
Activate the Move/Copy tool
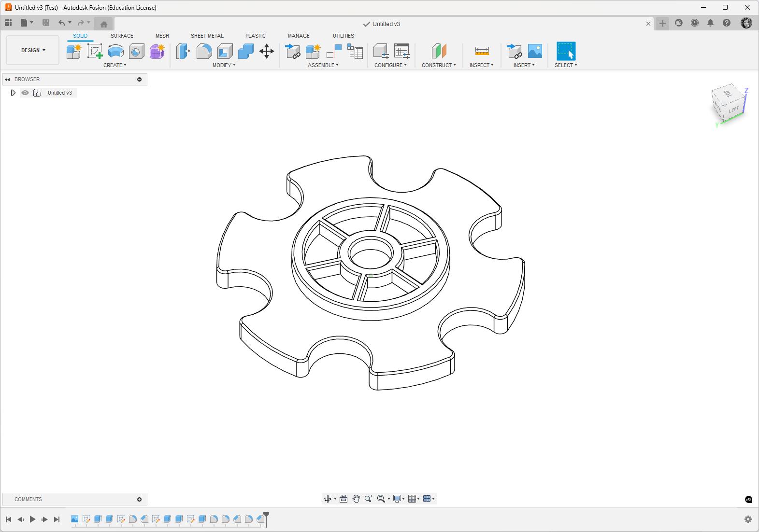[x=267, y=51]
